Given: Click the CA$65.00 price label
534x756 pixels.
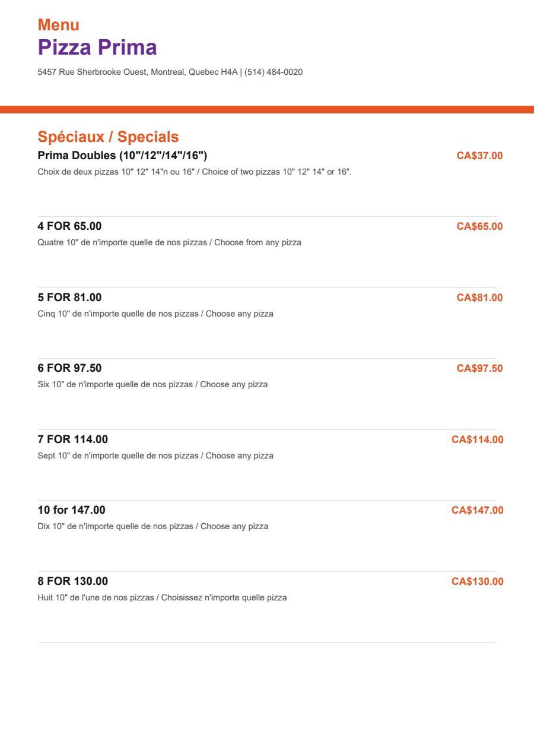Looking at the screenshot, I should pos(479,226).
